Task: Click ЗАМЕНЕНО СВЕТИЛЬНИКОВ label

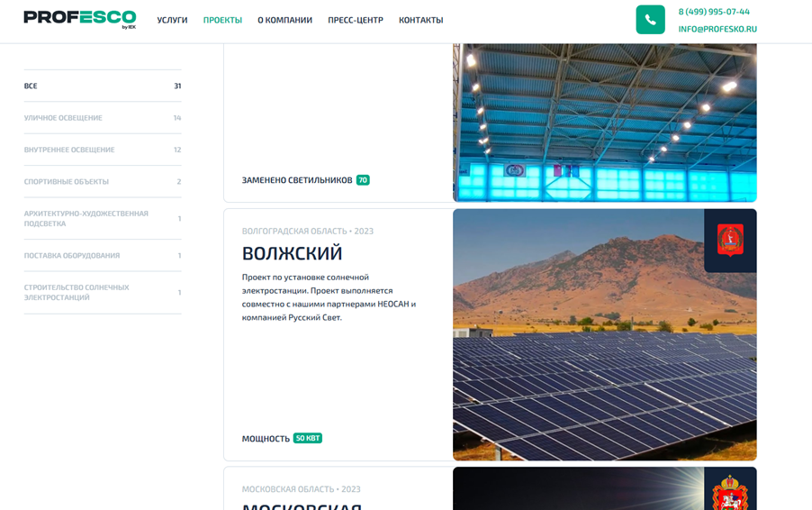Action: [297, 180]
